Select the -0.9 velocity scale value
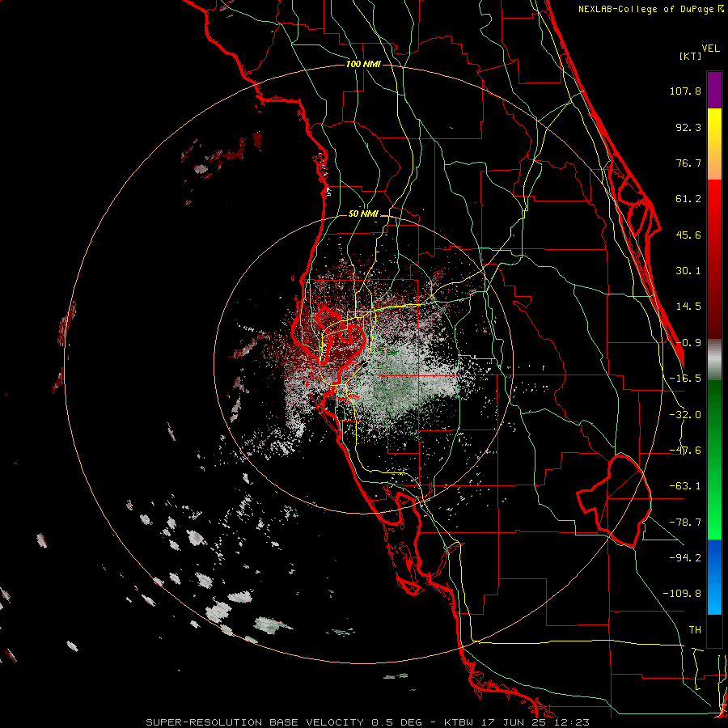The image size is (728, 728). pyautogui.click(x=688, y=343)
